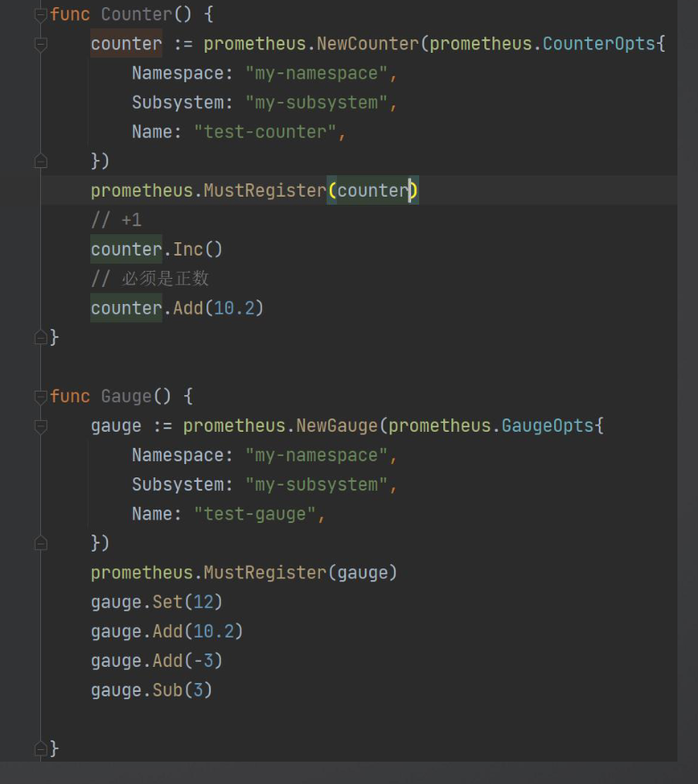698x784 pixels.
Task: Click the CounterOpts type reference
Action: (599, 44)
